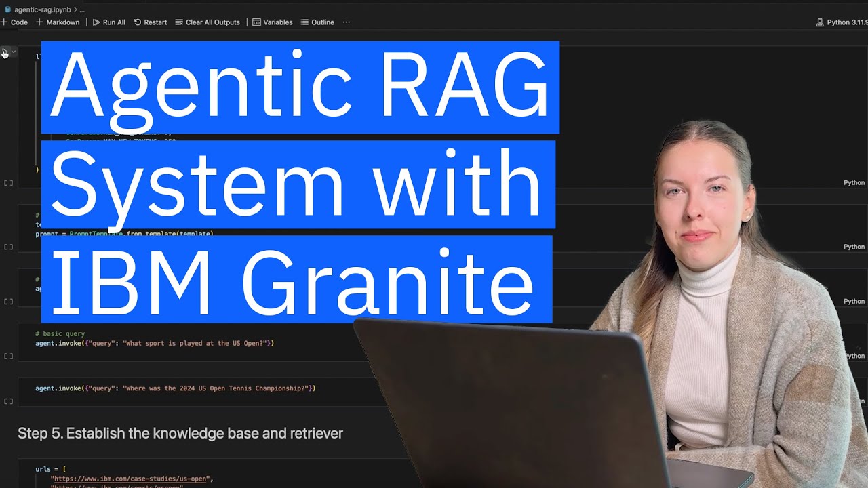Click the basic query comment line

tap(60, 334)
